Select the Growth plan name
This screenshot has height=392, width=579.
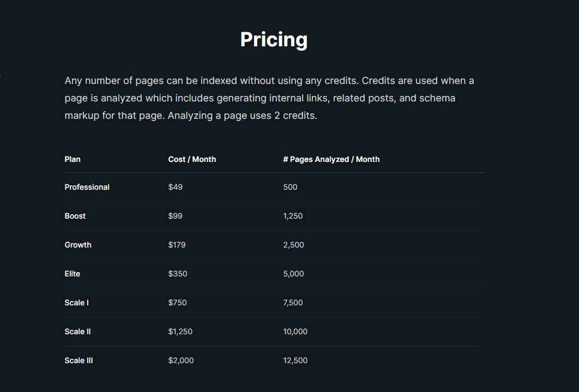78,245
